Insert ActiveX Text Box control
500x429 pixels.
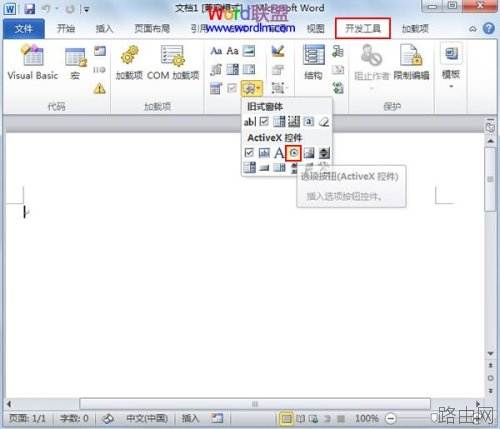coord(264,153)
